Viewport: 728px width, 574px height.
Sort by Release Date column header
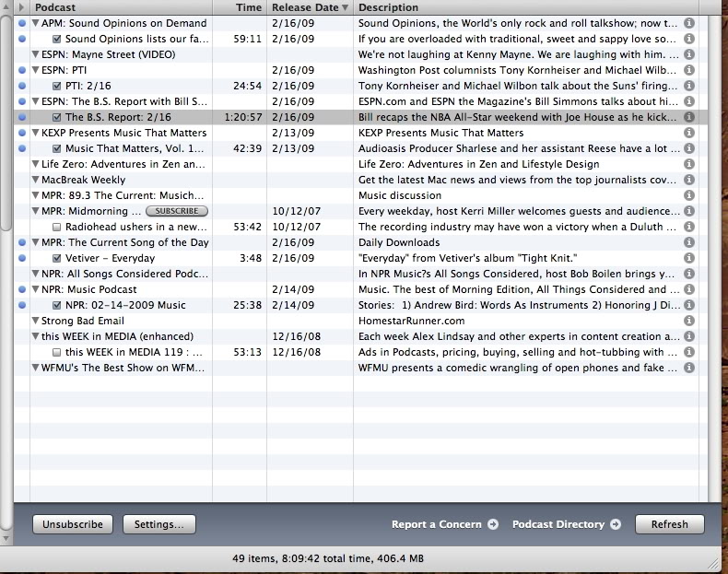(x=310, y=7)
